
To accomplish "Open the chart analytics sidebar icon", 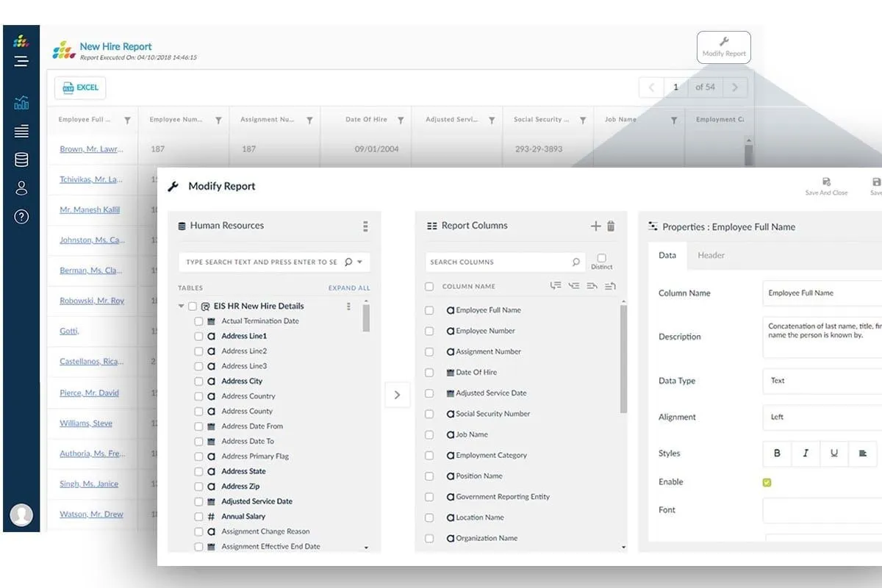I will pyautogui.click(x=21, y=102).
